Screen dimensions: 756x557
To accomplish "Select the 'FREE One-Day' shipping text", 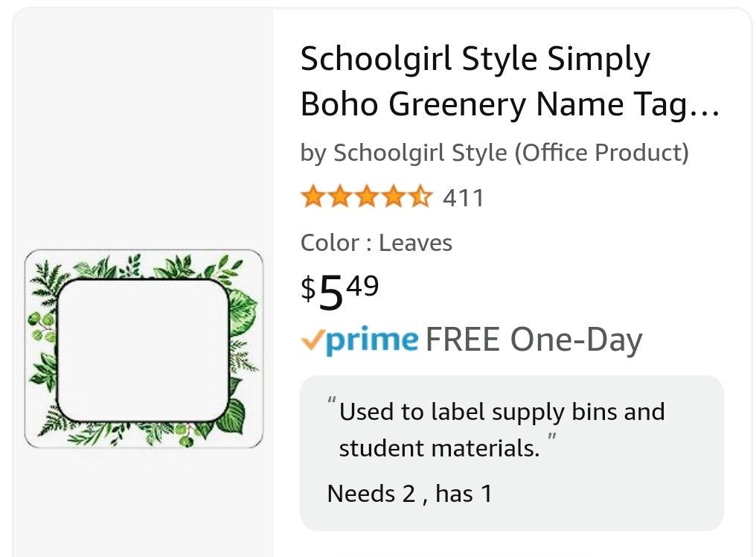I will (534, 340).
